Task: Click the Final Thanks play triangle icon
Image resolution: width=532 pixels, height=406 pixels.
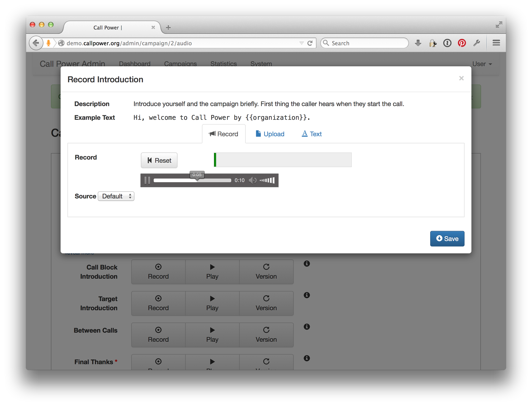Action: pyautogui.click(x=212, y=362)
